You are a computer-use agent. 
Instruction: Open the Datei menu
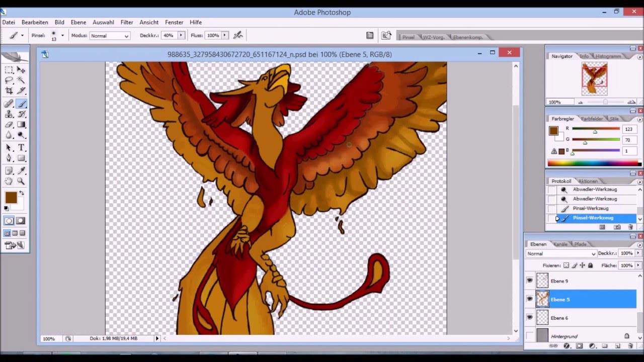tap(9, 22)
